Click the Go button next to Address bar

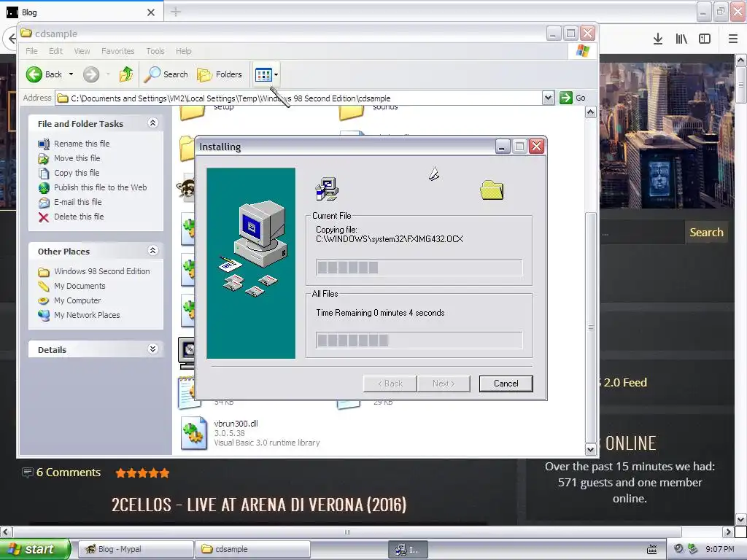[573, 98]
